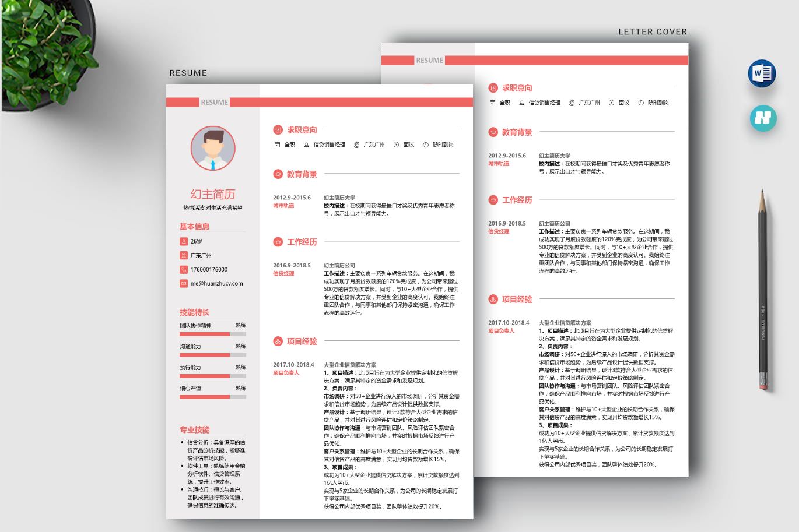Click the email icon beside me@huanzhucv.com
The height and width of the screenshot is (532, 799).
pos(184,283)
